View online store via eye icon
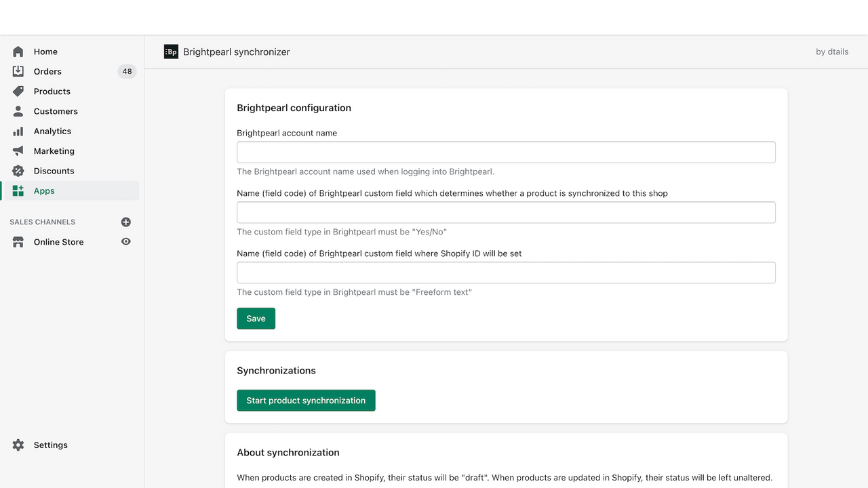Viewport: 868px width, 488px height. tap(125, 242)
